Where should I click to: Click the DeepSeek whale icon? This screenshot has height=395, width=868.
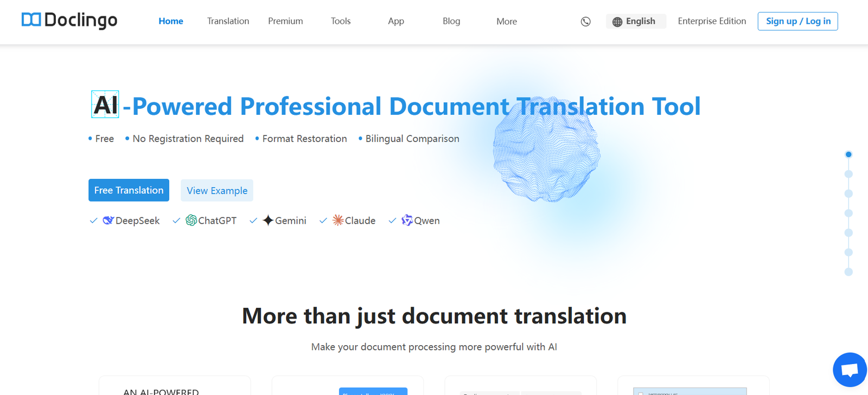108,221
